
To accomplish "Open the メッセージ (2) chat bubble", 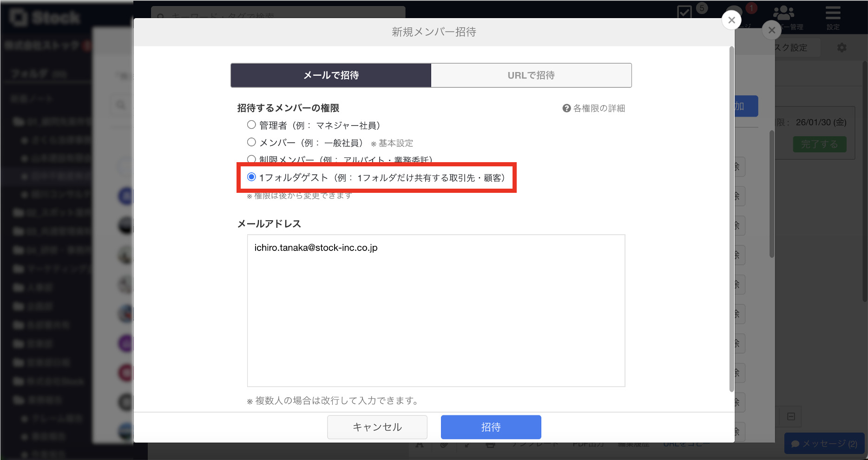I will 824,443.
